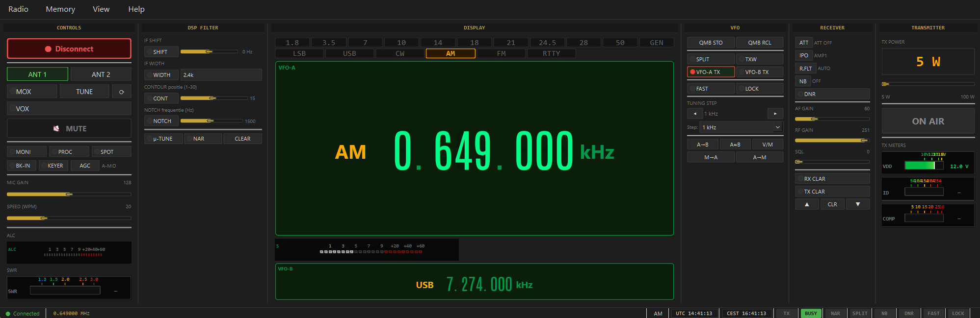This screenshot has width=980, height=318.
Task: Select the GEN band tab
Action: (657, 43)
